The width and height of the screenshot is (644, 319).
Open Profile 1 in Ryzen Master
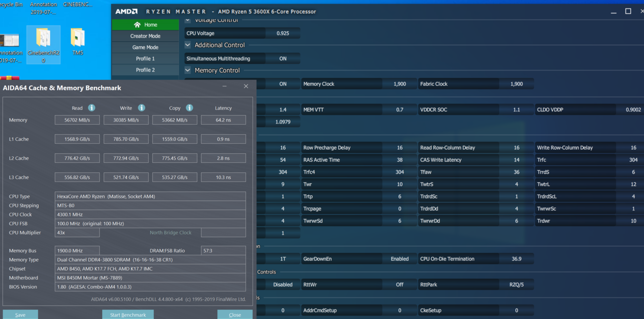pyautogui.click(x=145, y=59)
